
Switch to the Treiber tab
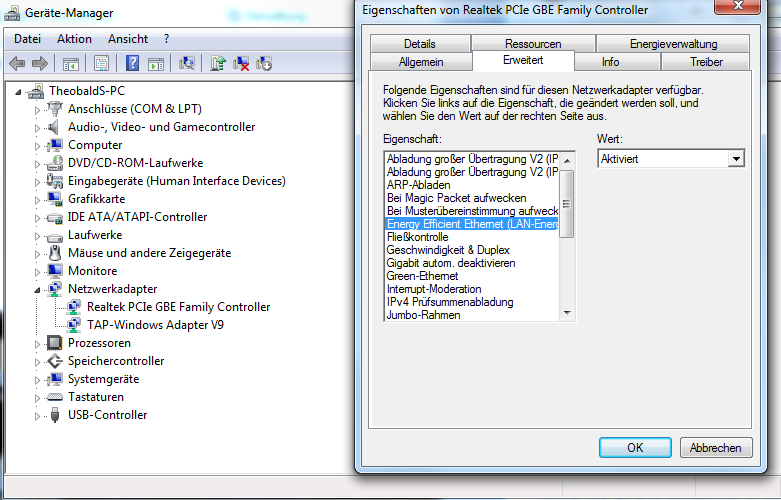click(706, 62)
